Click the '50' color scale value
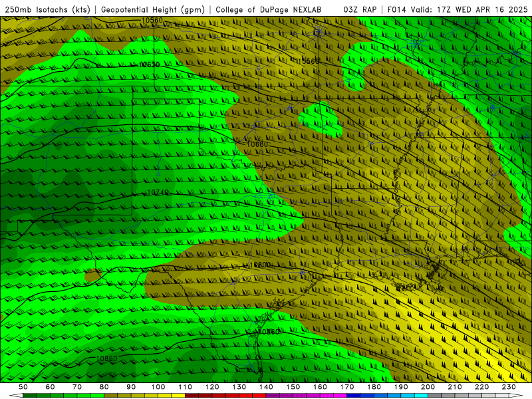 pyautogui.click(x=23, y=387)
